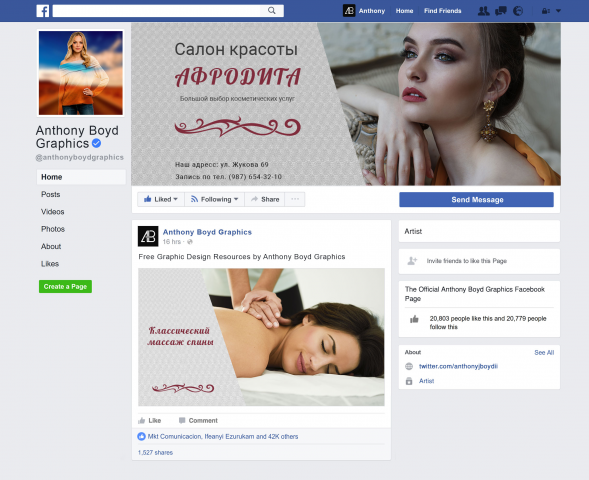This screenshot has height=480, width=589.
Task: Select the Home tab in sidebar
Action: (81, 177)
